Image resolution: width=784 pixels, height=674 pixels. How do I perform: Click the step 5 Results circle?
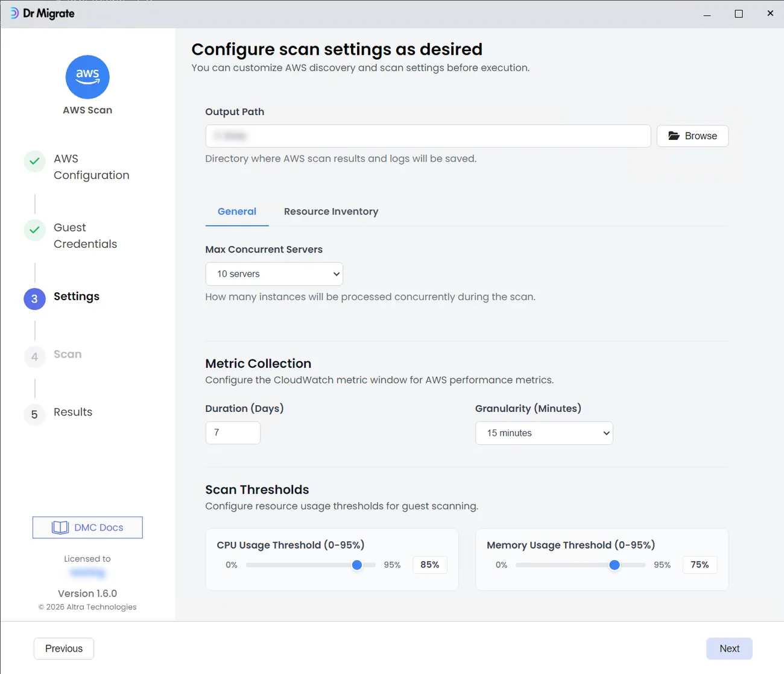34,414
